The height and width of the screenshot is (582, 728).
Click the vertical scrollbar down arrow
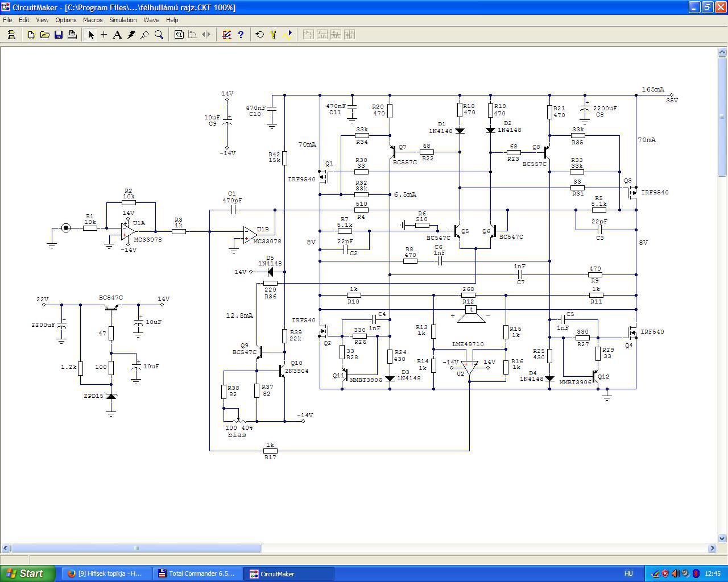(x=722, y=538)
